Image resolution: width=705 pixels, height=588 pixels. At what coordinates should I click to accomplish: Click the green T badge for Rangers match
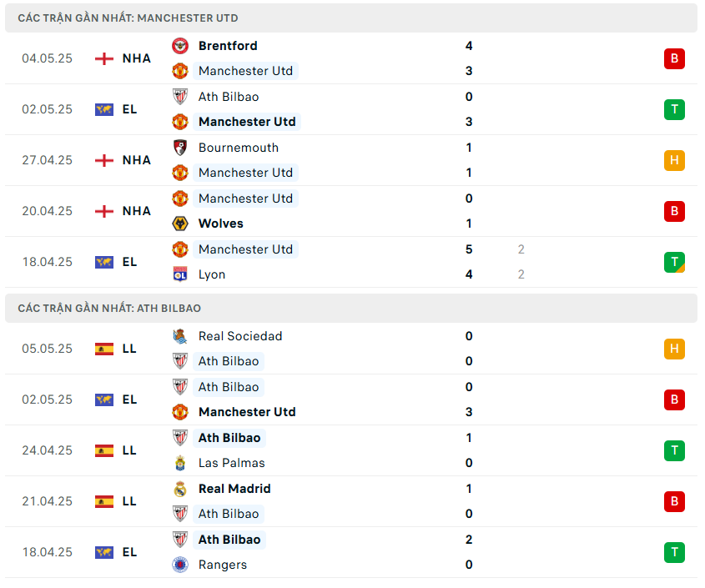pos(674,552)
